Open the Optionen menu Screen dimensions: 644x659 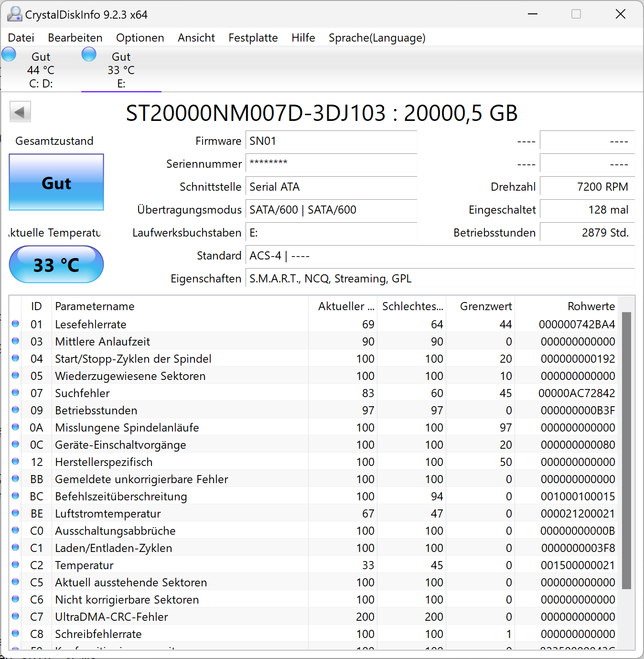140,38
